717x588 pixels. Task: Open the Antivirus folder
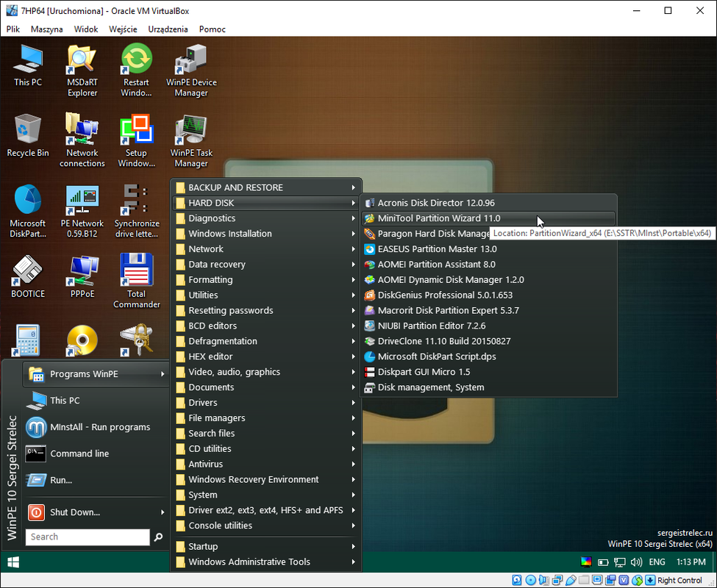pyautogui.click(x=265, y=465)
